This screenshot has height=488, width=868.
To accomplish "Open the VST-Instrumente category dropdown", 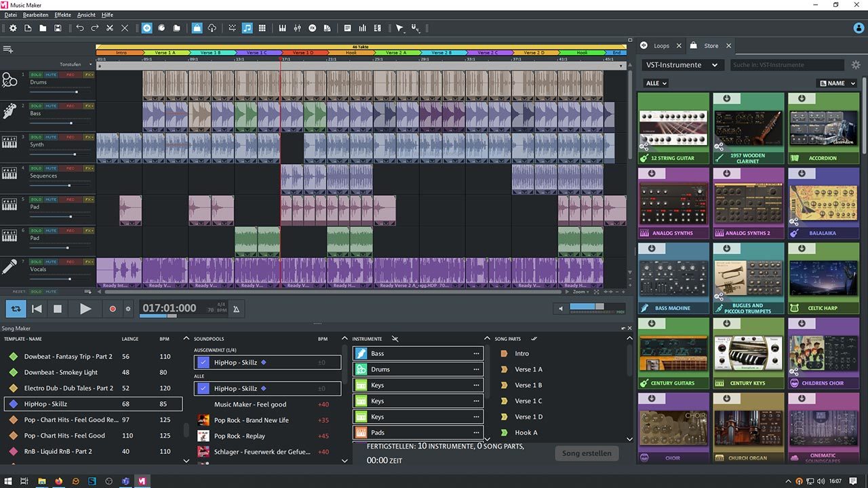I will [x=680, y=65].
